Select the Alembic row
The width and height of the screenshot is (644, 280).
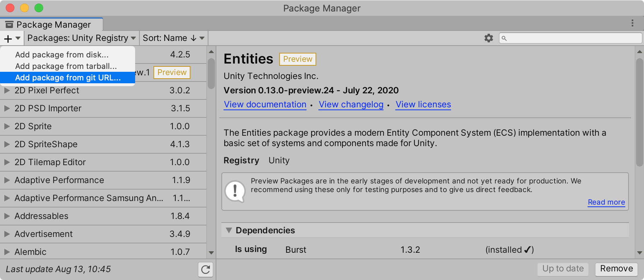tap(103, 252)
